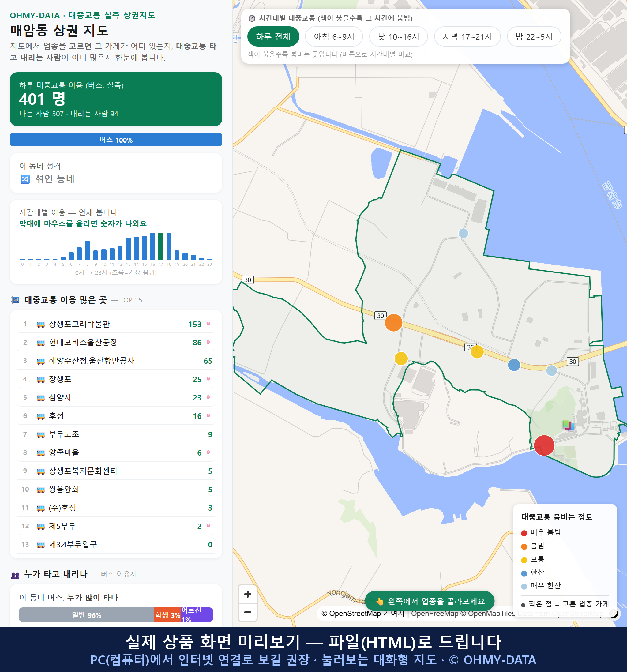The height and width of the screenshot is (672, 627).
Task: Click the gray 일반 96% bar segment
Action: point(87,615)
